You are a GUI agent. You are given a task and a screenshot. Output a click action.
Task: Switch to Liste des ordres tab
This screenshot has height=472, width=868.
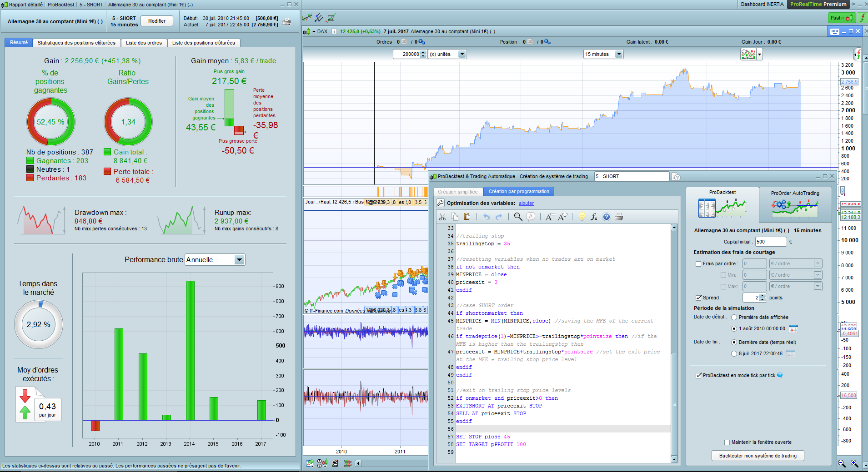(144, 43)
